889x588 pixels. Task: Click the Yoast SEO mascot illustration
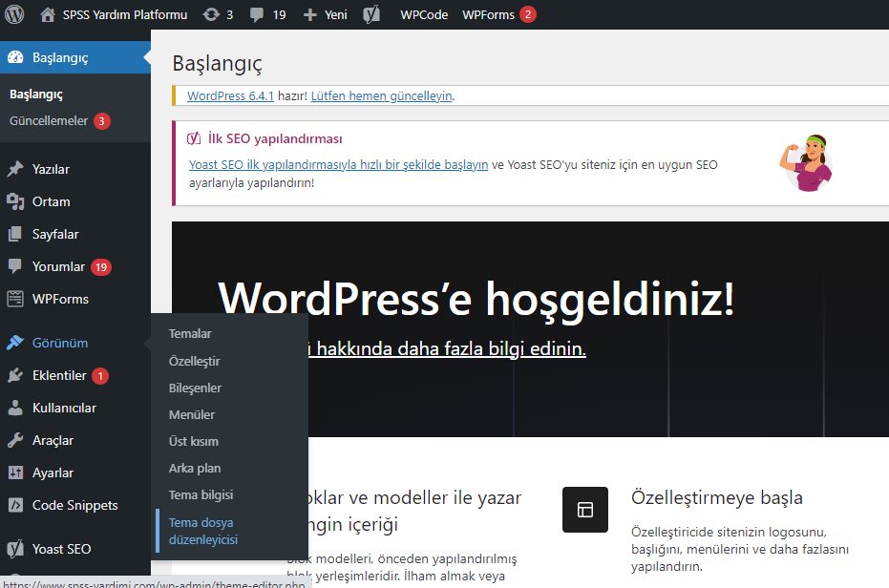coord(806,163)
